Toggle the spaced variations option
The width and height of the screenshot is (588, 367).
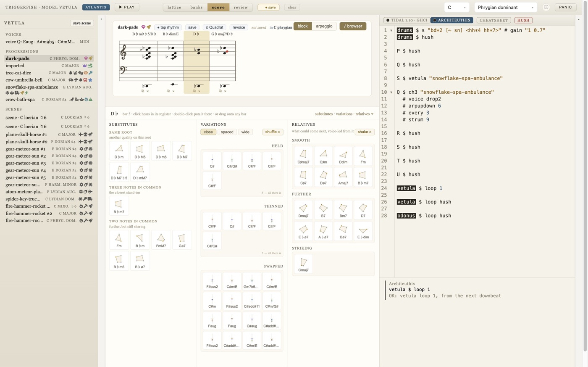(x=227, y=132)
